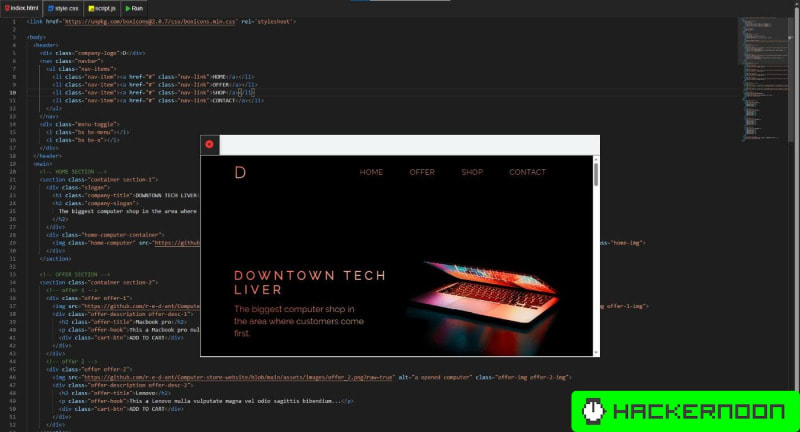Select SHOP in the preview navbar
This screenshot has height=432, width=800.
point(472,172)
